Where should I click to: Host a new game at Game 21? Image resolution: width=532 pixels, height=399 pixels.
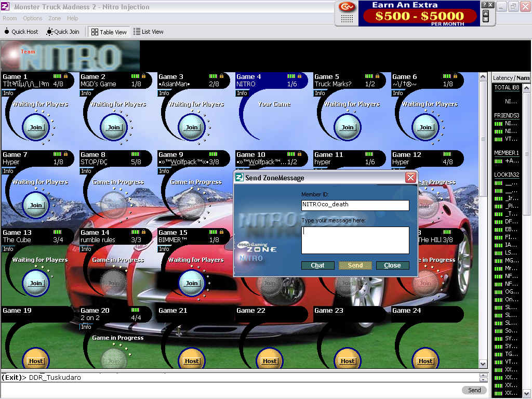pos(192,361)
